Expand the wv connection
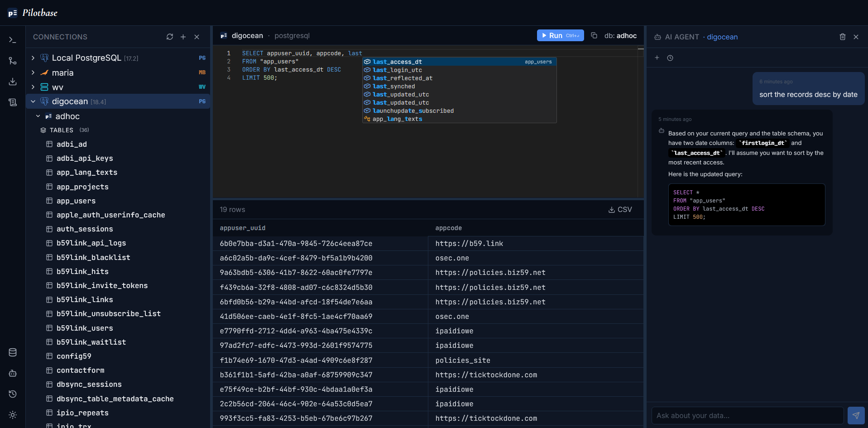This screenshot has height=428, width=868. pos(33,87)
